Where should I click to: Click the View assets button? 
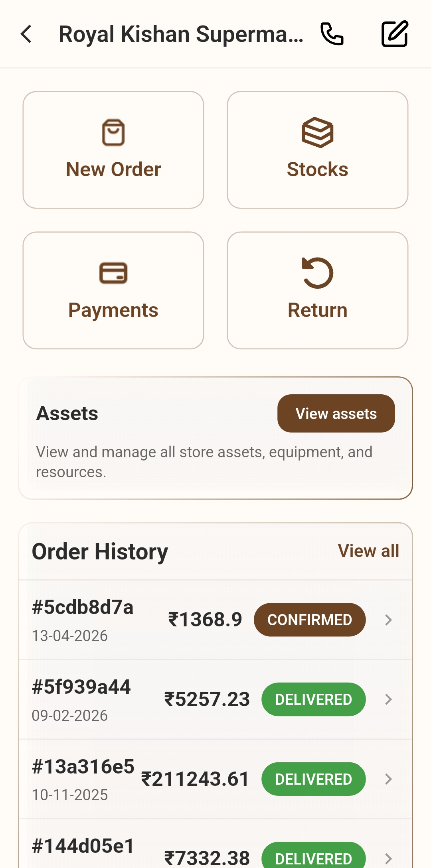pos(336,413)
